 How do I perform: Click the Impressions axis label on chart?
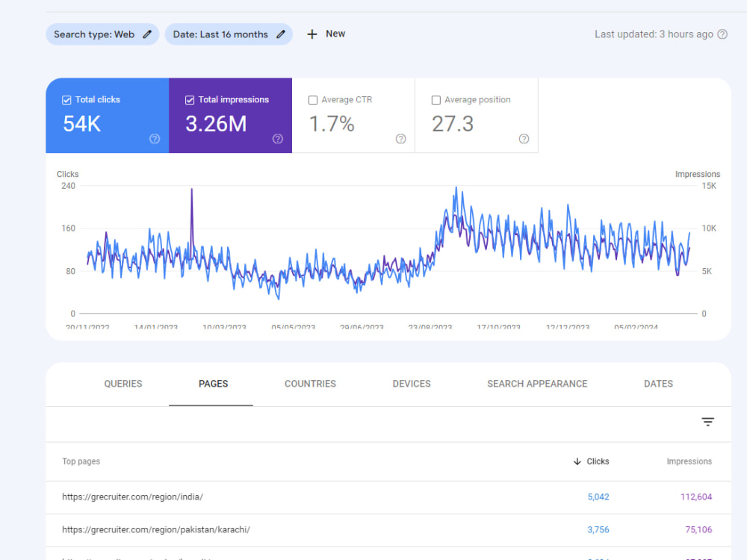[x=698, y=174]
